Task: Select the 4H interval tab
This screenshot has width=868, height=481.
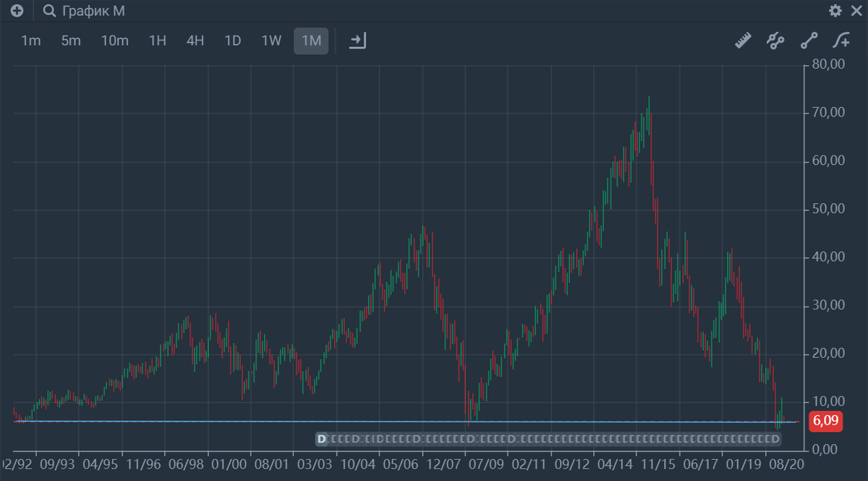Action: click(194, 41)
